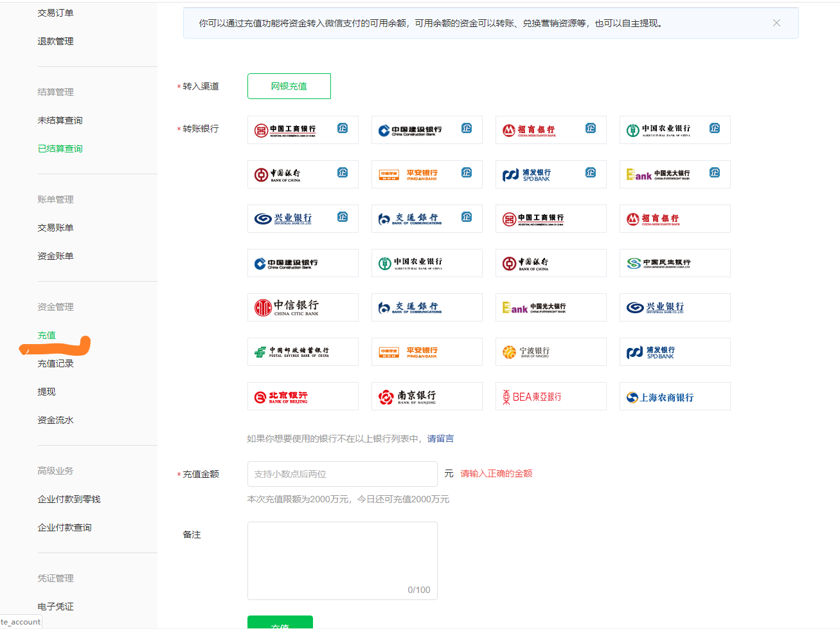This screenshot has height=629, width=840.
Task: Pick the 中国民生银行 bank card
Action: click(x=675, y=263)
